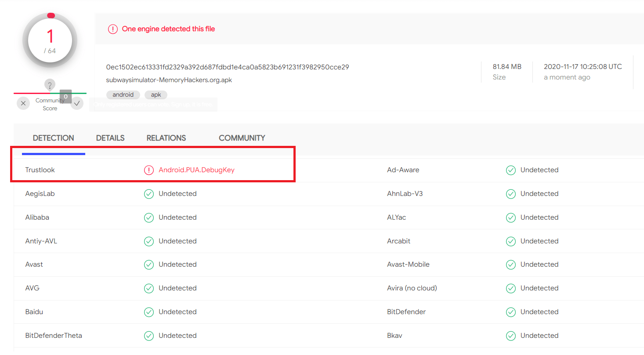Click the green check icon in Avast-Mobile row
Image resolution: width=644 pixels, height=355 pixels.
511,264
